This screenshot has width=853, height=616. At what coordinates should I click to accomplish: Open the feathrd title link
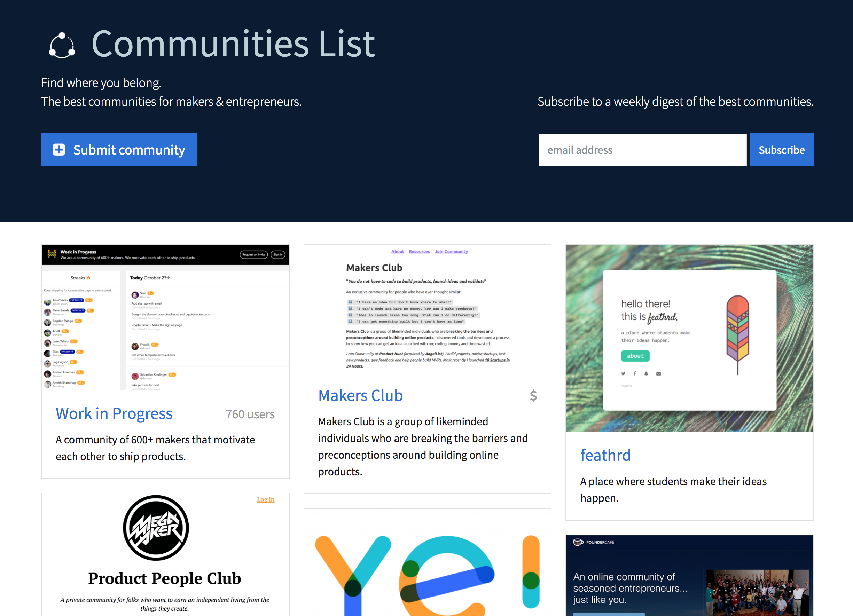click(x=605, y=455)
